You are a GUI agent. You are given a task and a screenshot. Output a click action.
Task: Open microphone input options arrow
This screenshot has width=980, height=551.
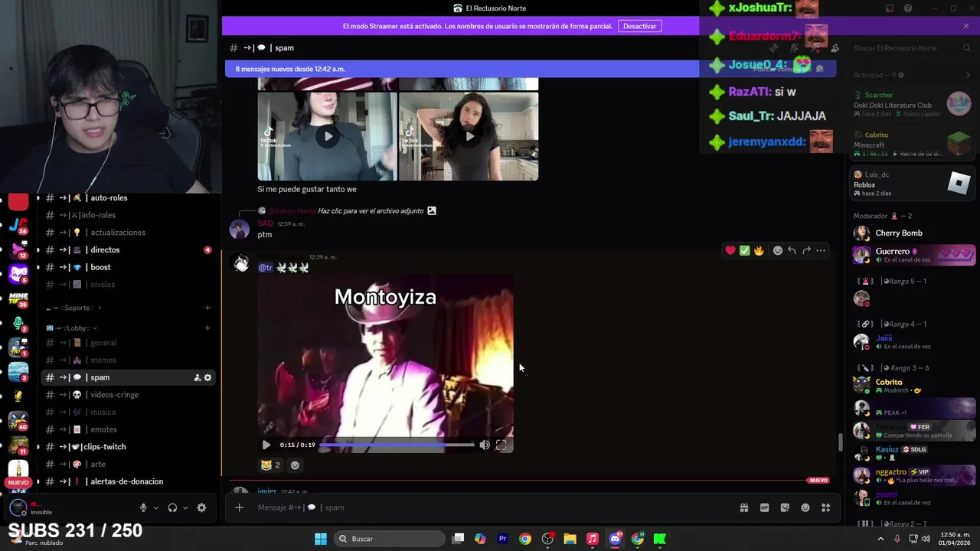click(x=156, y=507)
